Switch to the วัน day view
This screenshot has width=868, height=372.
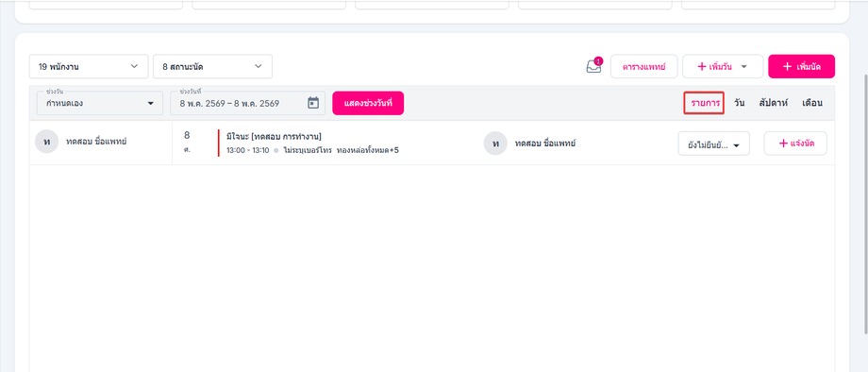(739, 103)
